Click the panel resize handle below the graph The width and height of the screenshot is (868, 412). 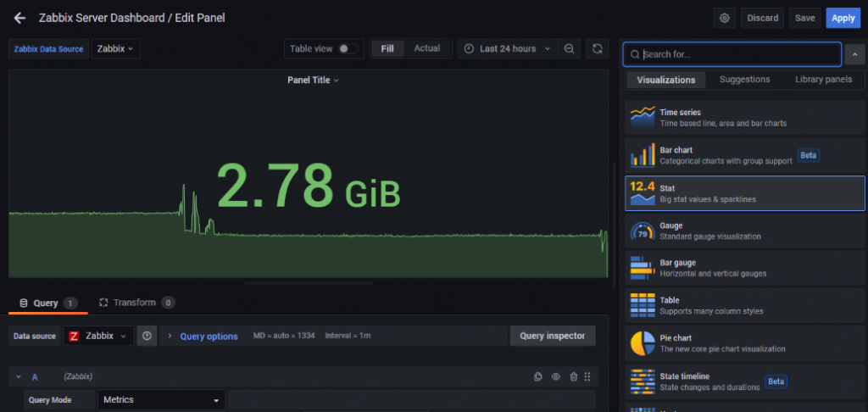pos(309,283)
